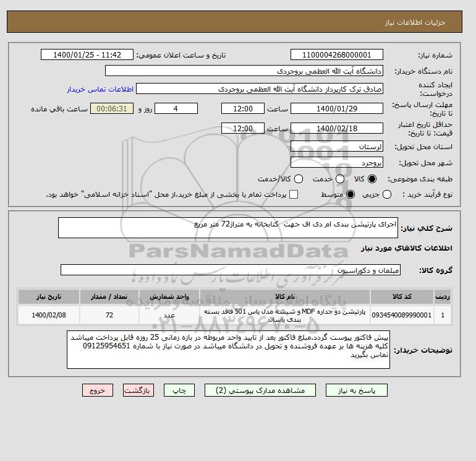Click the پاسخ به نیاز button
Viewport: 476px width, 461px height.
[357, 390]
